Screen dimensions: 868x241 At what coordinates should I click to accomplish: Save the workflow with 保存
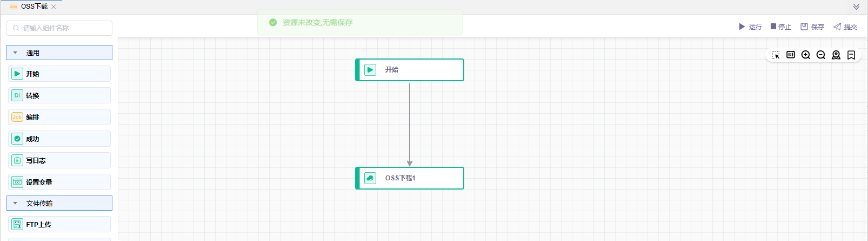tap(812, 27)
